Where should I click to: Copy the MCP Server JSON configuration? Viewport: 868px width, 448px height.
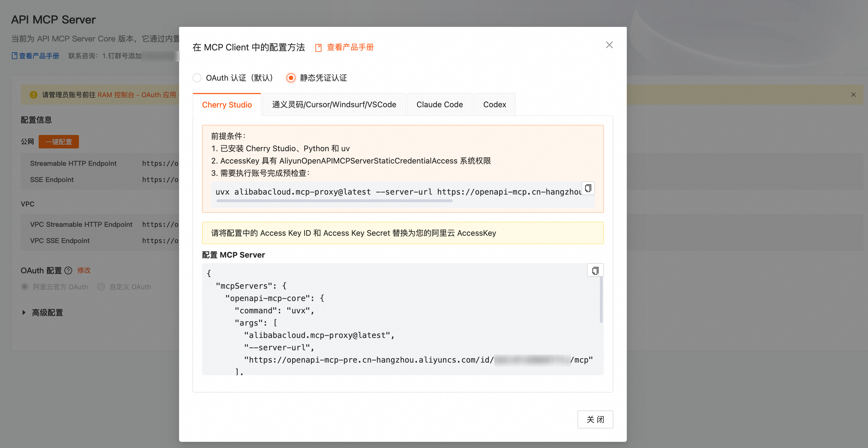pos(595,270)
